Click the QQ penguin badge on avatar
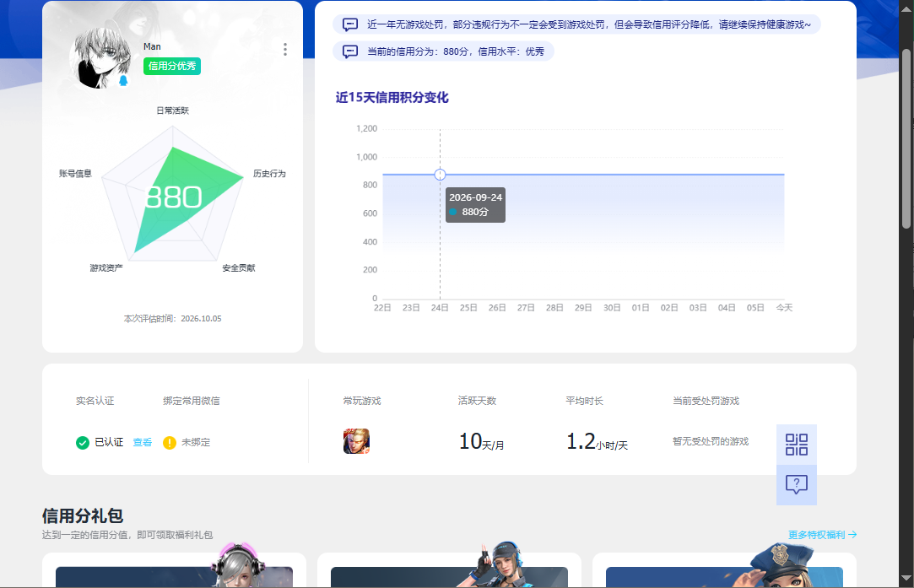Viewport: 914px width, 588px height. [123, 80]
